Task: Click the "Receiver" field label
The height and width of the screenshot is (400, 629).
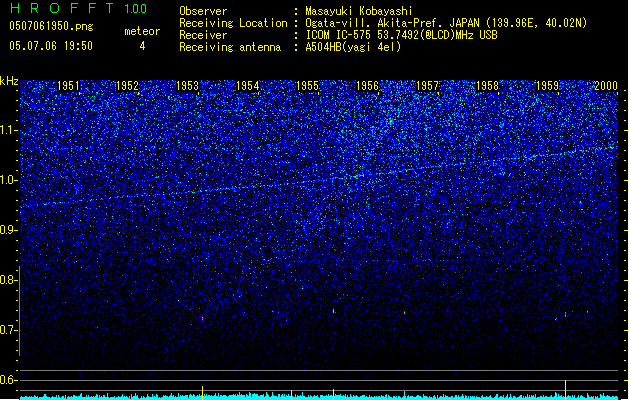Action: click(203, 35)
